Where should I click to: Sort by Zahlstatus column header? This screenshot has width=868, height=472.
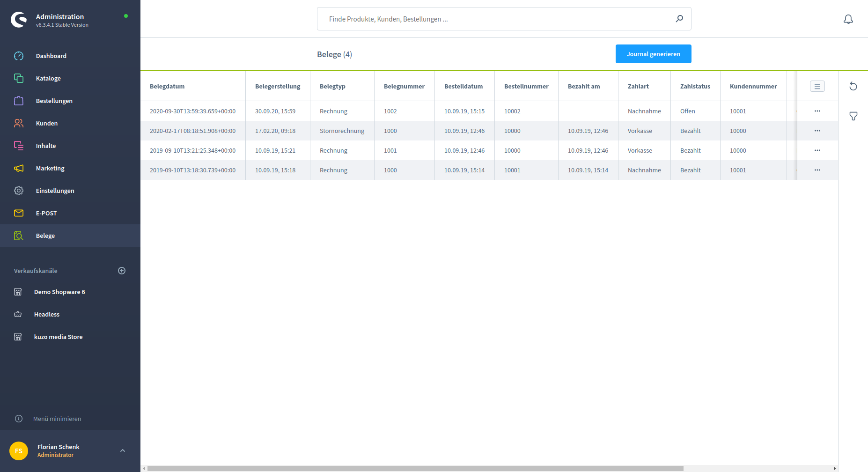click(x=695, y=86)
